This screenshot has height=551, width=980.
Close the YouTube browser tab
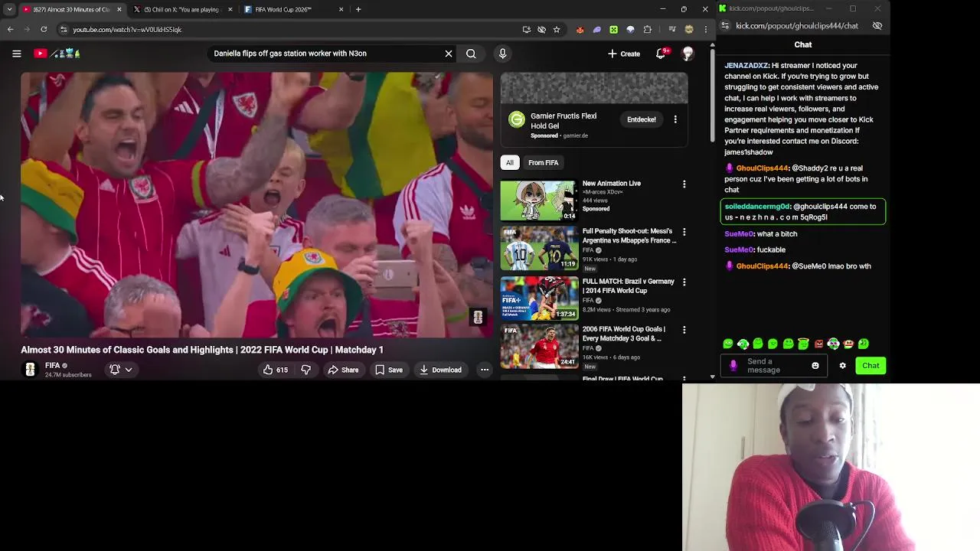[x=119, y=9]
